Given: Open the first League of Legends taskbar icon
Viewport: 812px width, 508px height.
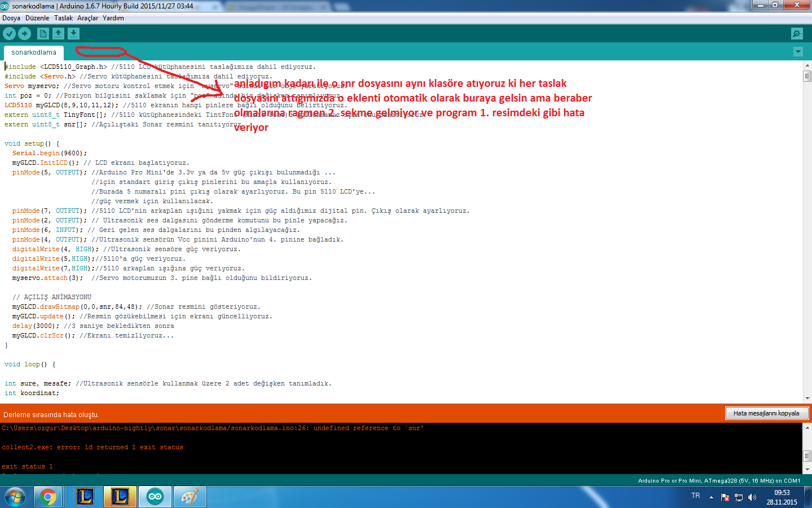Looking at the screenshot, I should tap(85, 497).
